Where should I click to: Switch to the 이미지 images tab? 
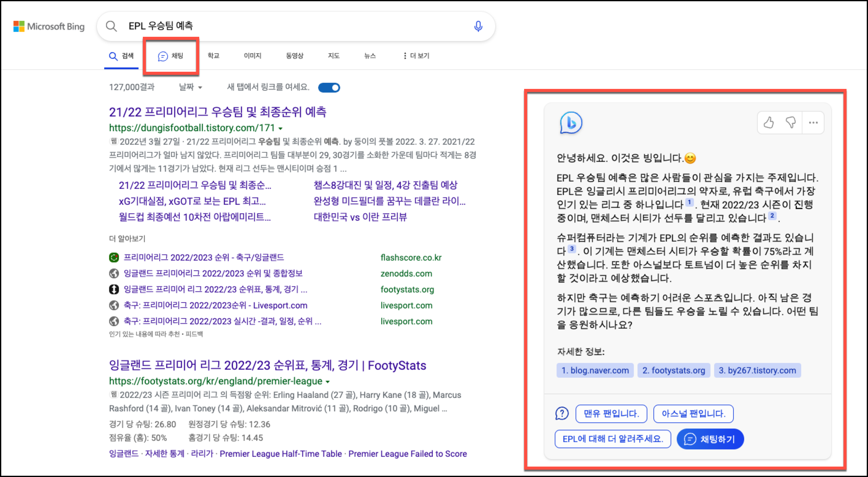coord(252,55)
